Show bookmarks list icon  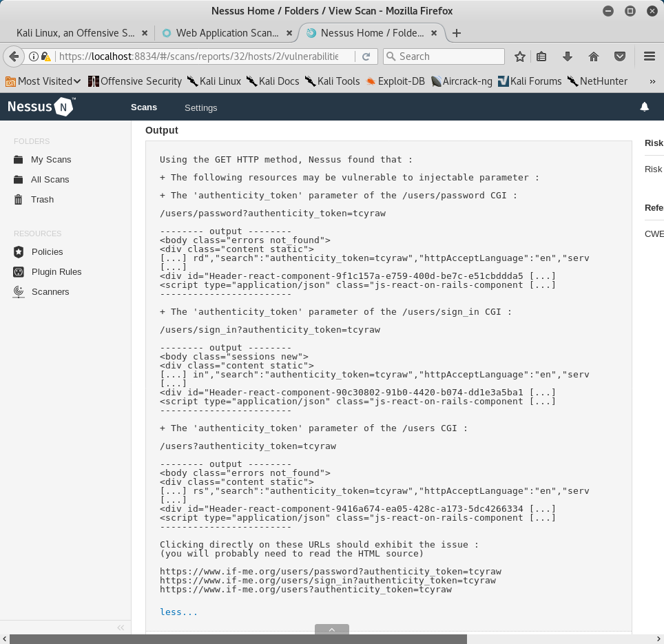coord(541,56)
